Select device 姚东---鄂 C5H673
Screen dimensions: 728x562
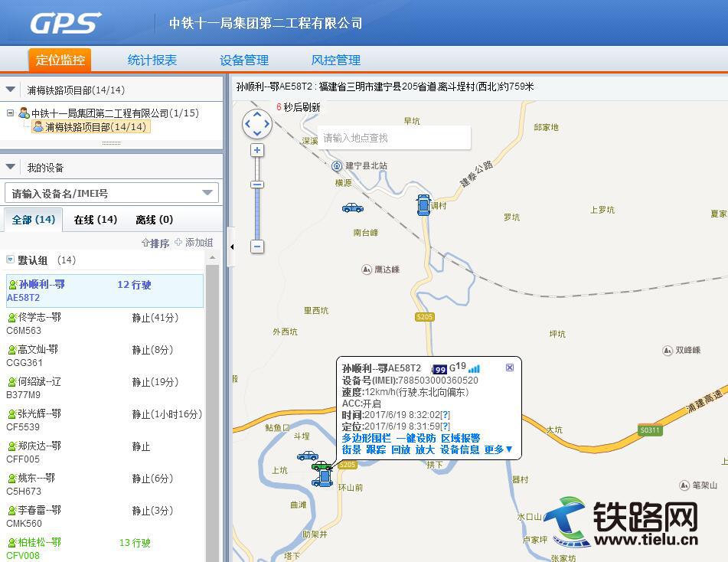point(105,485)
